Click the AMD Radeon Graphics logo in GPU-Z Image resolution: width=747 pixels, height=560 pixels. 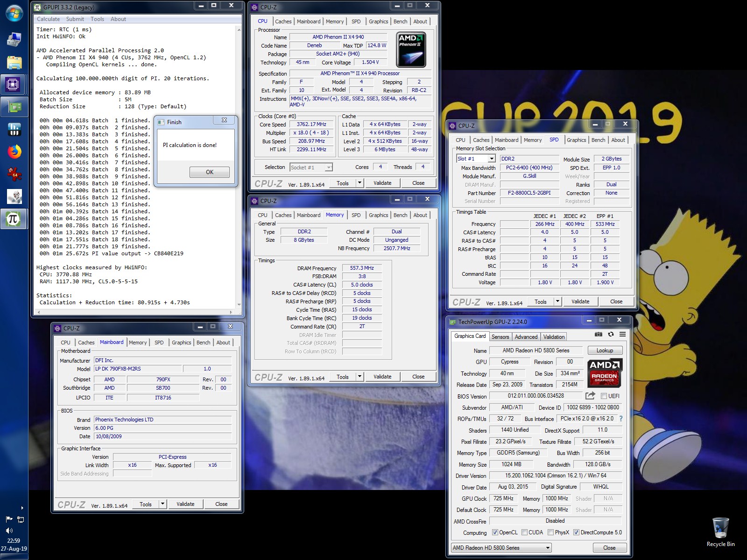click(605, 373)
